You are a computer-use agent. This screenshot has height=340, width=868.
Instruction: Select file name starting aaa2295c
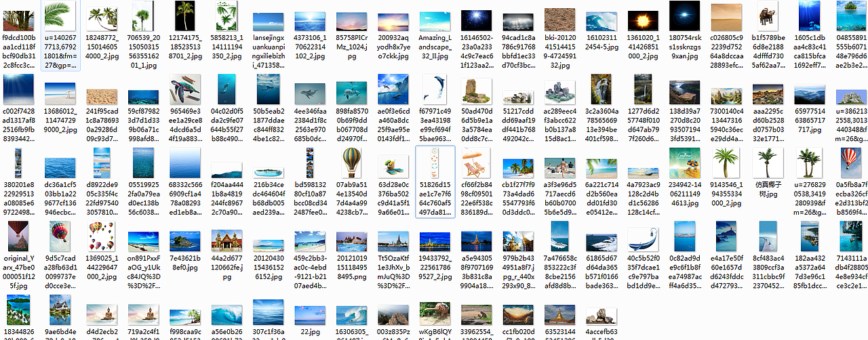click(768, 125)
